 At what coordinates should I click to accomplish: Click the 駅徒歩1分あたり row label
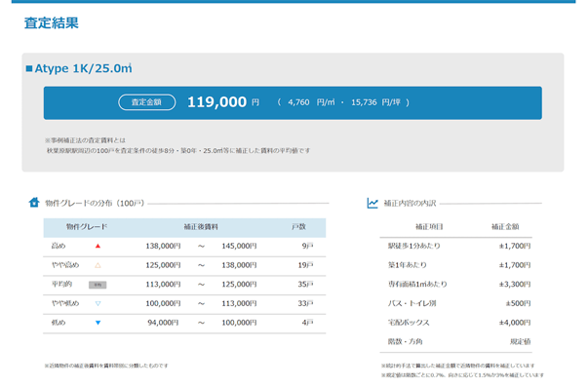pos(414,246)
